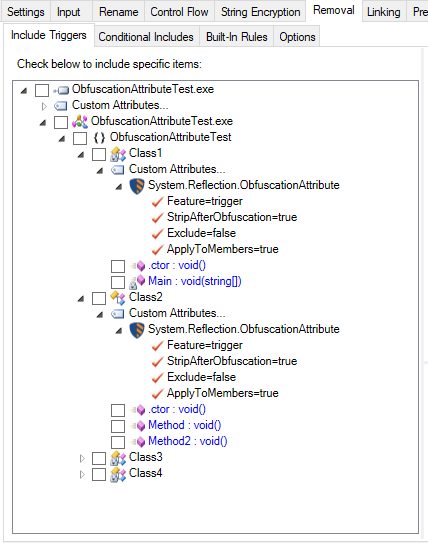Open the String Encryption tab

click(260, 12)
